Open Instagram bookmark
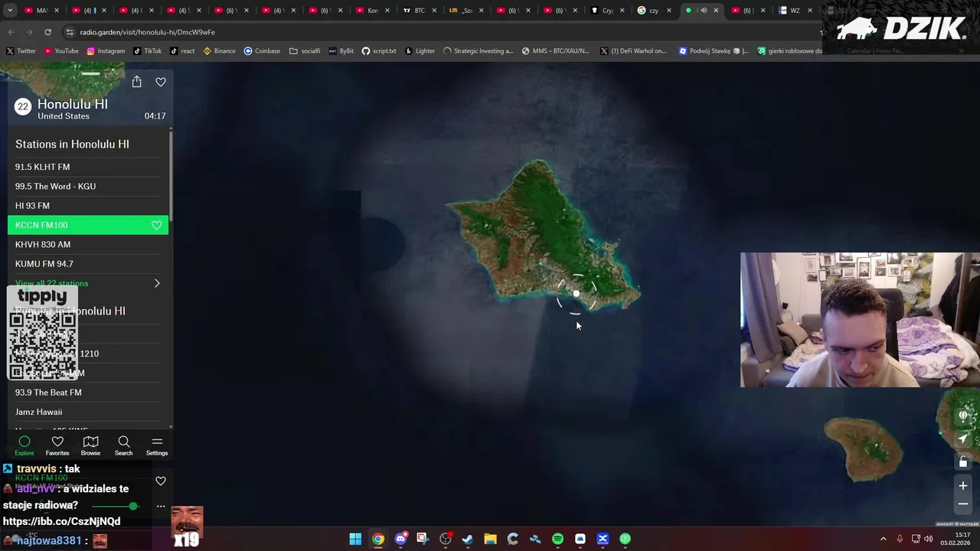Image resolution: width=980 pixels, height=551 pixels. [106, 51]
